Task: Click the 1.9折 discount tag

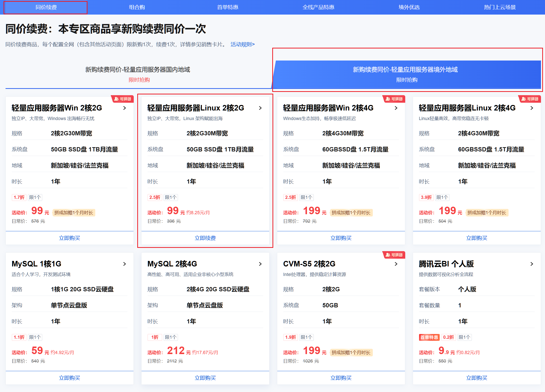Action: coord(291,337)
